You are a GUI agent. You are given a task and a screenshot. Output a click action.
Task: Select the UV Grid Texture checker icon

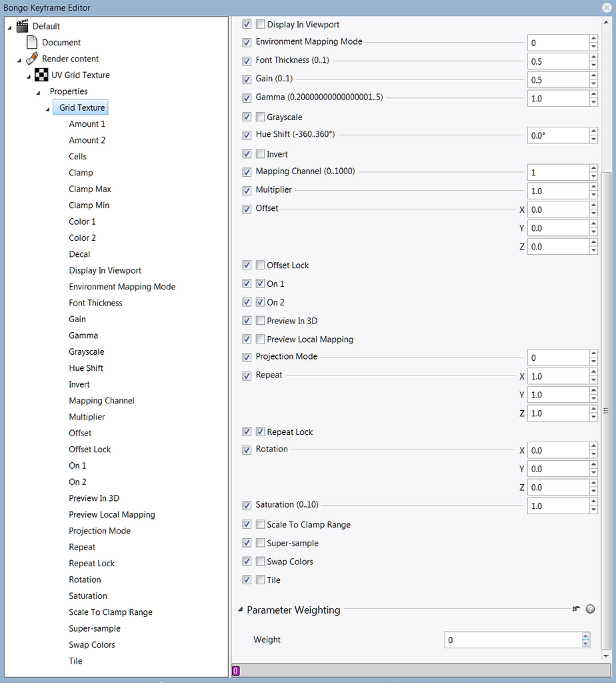41,75
